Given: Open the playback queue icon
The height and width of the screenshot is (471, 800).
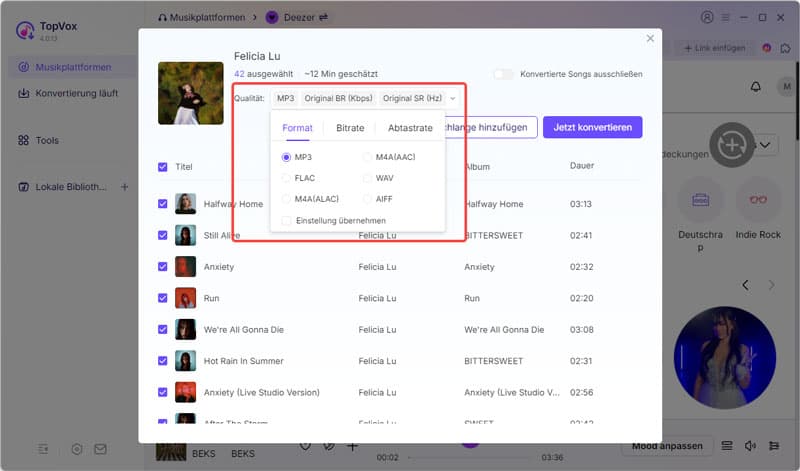Looking at the screenshot, I should tap(727, 446).
